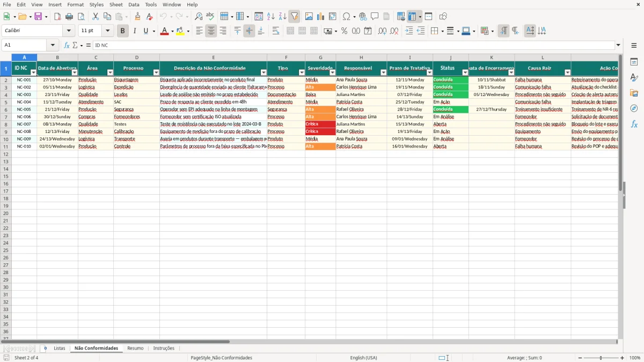Click the Cut scissors icon
Viewport: 644px width, 362px height.
pos(96,17)
